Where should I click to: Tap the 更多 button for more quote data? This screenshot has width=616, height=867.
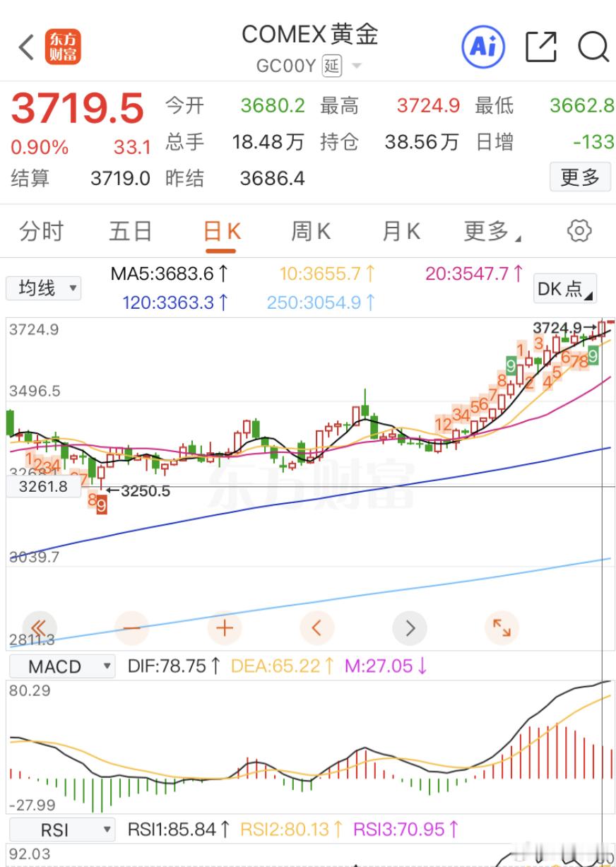point(579,177)
